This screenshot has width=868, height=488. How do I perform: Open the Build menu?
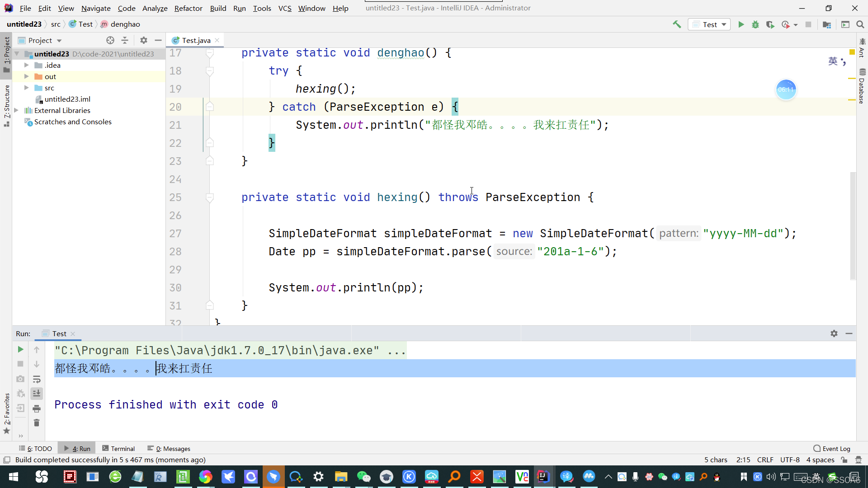(218, 8)
